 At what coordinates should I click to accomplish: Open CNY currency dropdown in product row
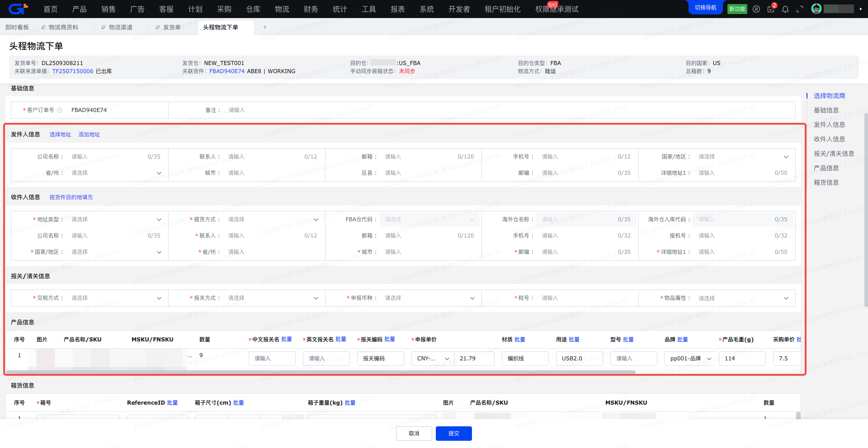[x=433, y=359]
